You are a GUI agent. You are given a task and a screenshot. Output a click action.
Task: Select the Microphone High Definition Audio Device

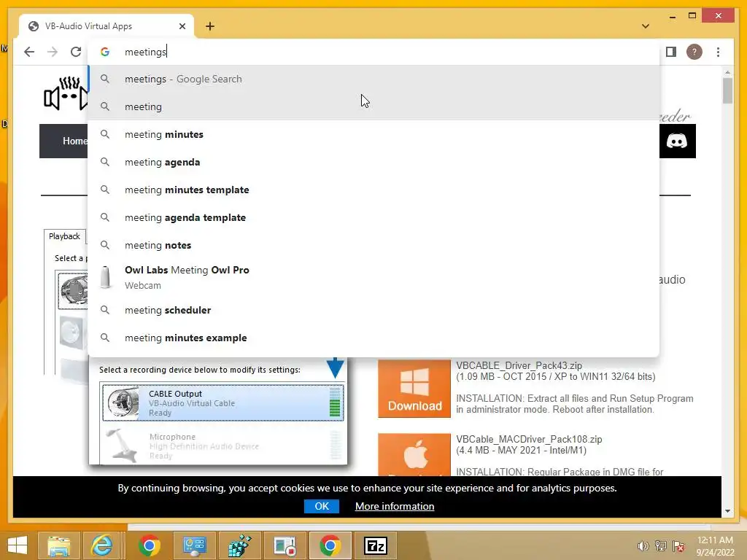click(x=222, y=446)
